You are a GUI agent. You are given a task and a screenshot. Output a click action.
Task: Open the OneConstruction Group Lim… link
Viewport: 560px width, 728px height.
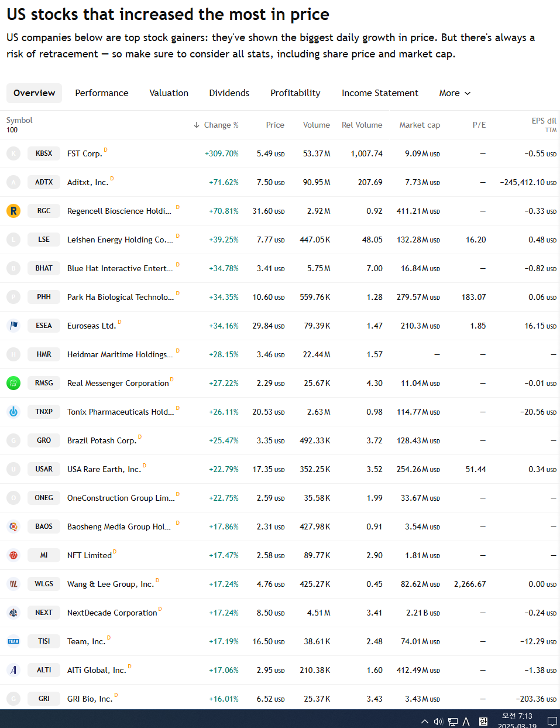121,498
